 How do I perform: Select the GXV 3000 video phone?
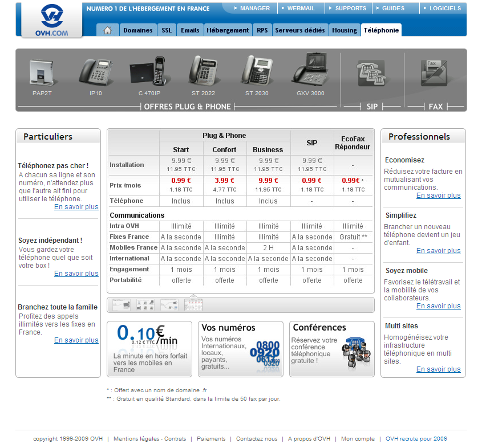click(x=310, y=71)
